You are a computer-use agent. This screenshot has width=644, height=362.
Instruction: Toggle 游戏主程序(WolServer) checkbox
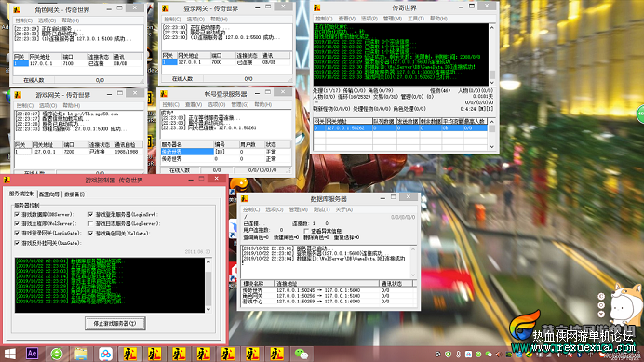tap(17, 223)
